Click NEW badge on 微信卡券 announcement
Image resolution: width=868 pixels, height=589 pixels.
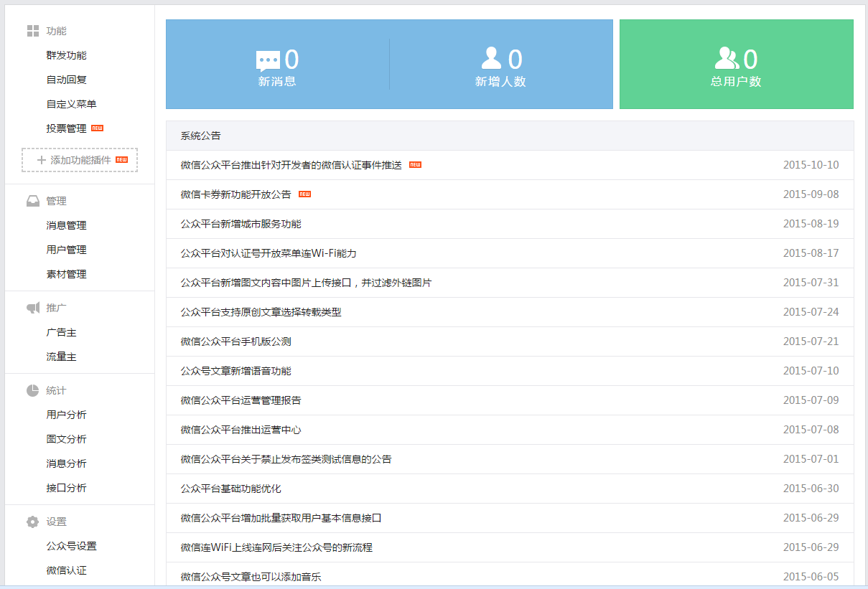pyautogui.click(x=304, y=194)
